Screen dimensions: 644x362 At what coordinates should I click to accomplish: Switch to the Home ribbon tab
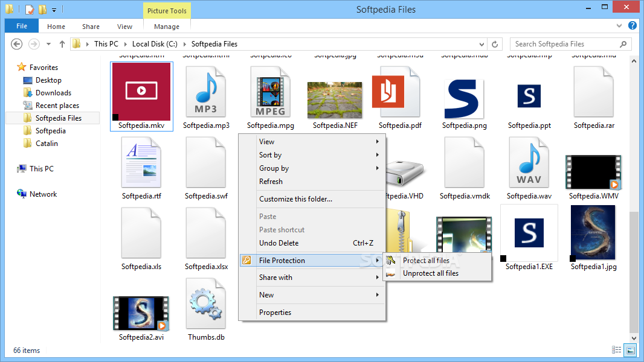point(56,26)
